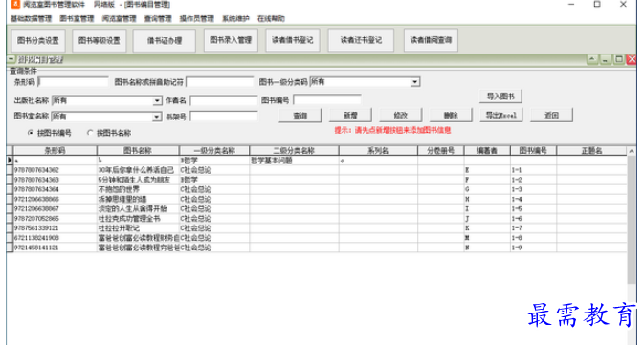
Task: Open 图书录入管理 from the toolbar
Action: (231, 40)
